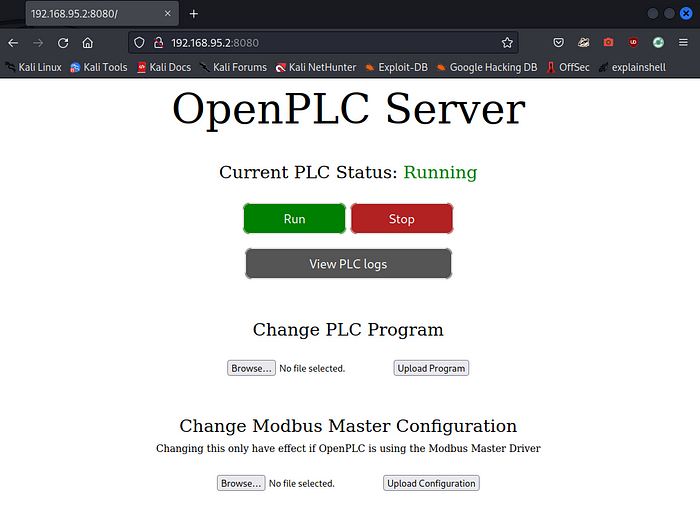Click the green Running status text
The width and height of the screenshot is (700, 518).
(x=440, y=172)
